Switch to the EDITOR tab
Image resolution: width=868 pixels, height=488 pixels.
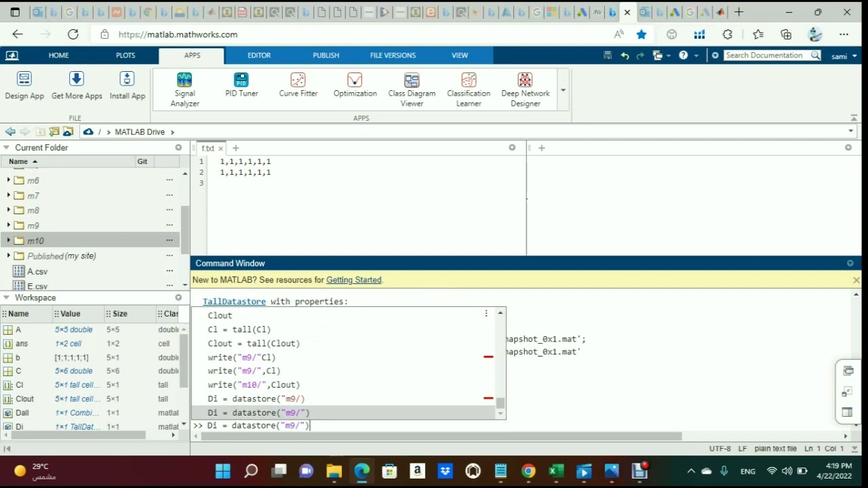259,56
